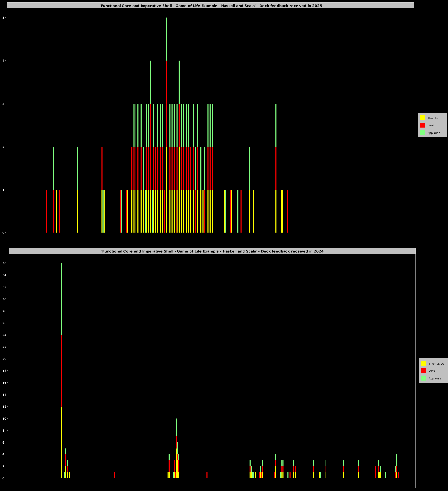Click the tallest bar reaching 5 in 2025 chart
This screenshot has width=448, height=491.
[x=167, y=123]
